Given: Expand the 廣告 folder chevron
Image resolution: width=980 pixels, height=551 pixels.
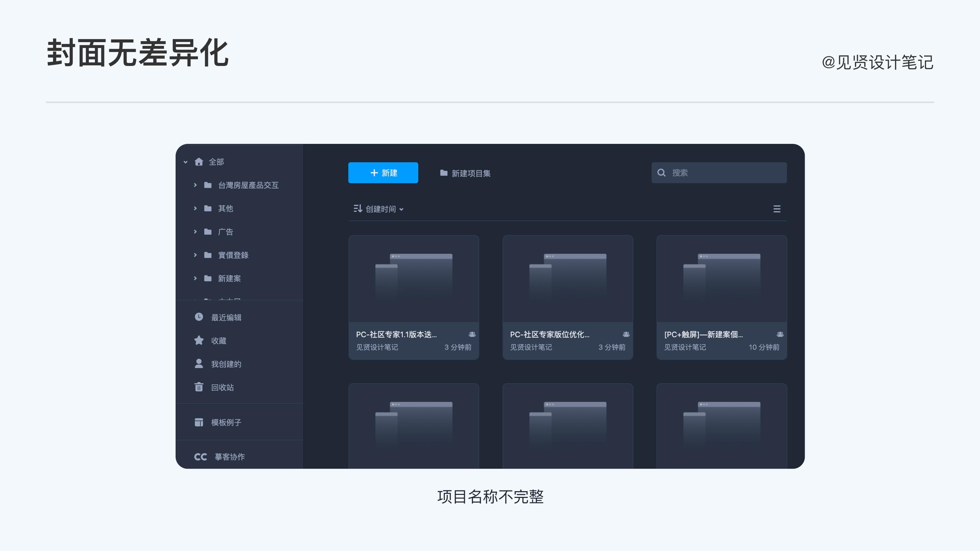Looking at the screenshot, I should (x=195, y=232).
